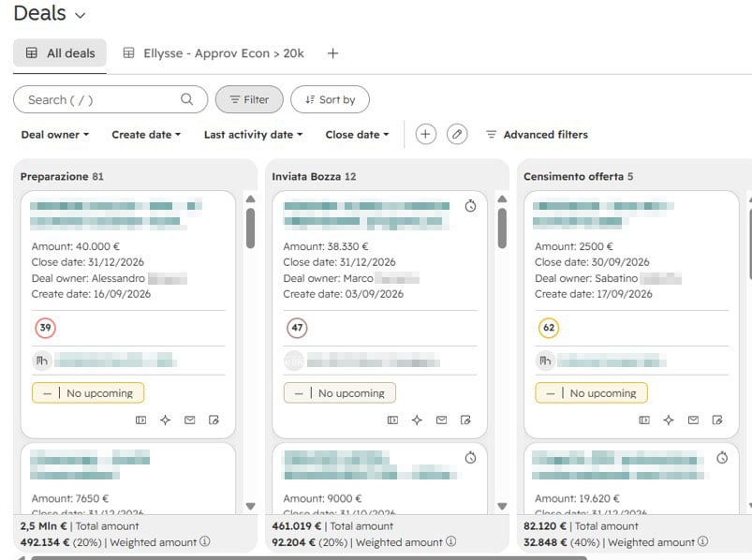This screenshot has height=560, width=752.
Task: Click the AI sparkle icon on 38.330 € card
Action: (x=418, y=420)
